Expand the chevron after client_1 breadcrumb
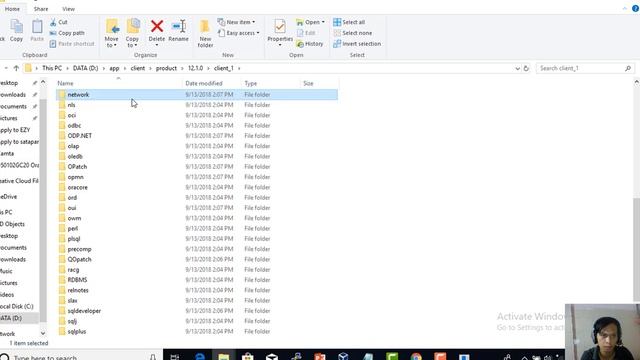 click(x=239, y=68)
